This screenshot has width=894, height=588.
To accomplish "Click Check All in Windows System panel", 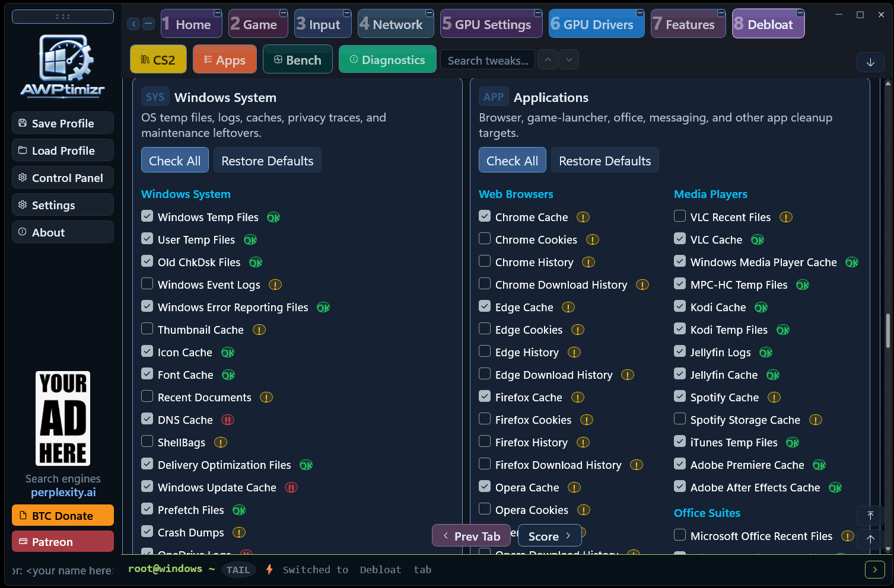I will tap(175, 161).
